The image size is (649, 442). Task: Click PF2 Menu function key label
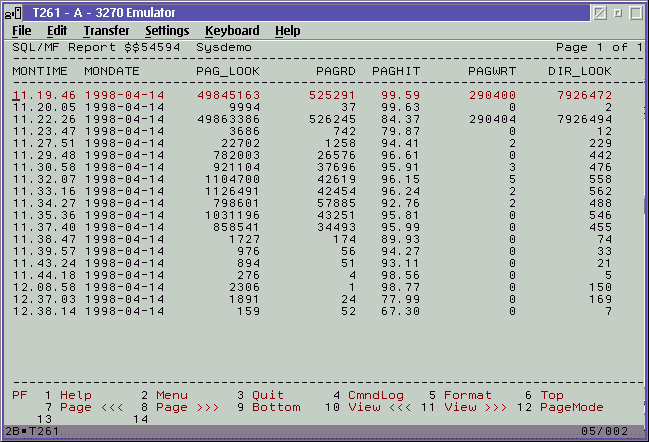tap(172, 395)
